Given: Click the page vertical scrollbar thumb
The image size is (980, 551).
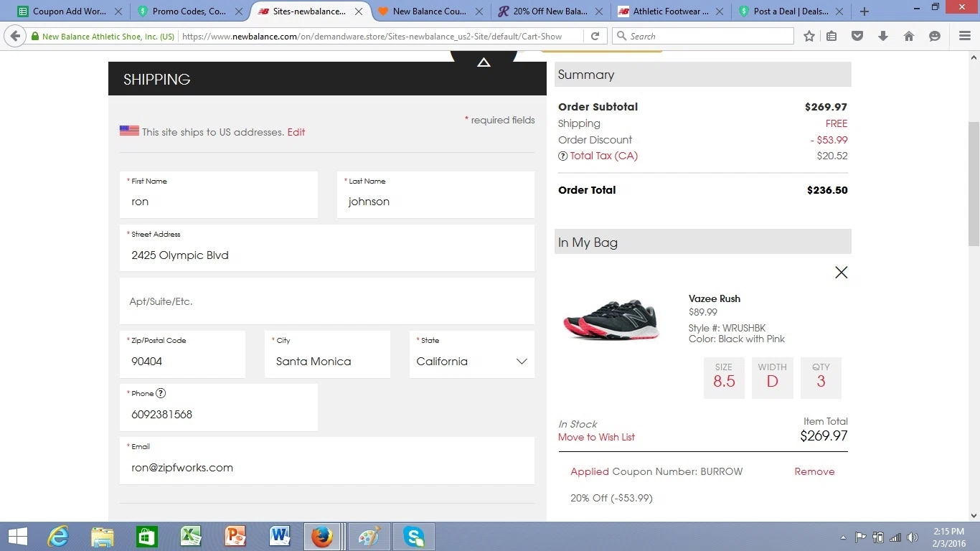Looking at the screenshot, I should pos(974,183).
